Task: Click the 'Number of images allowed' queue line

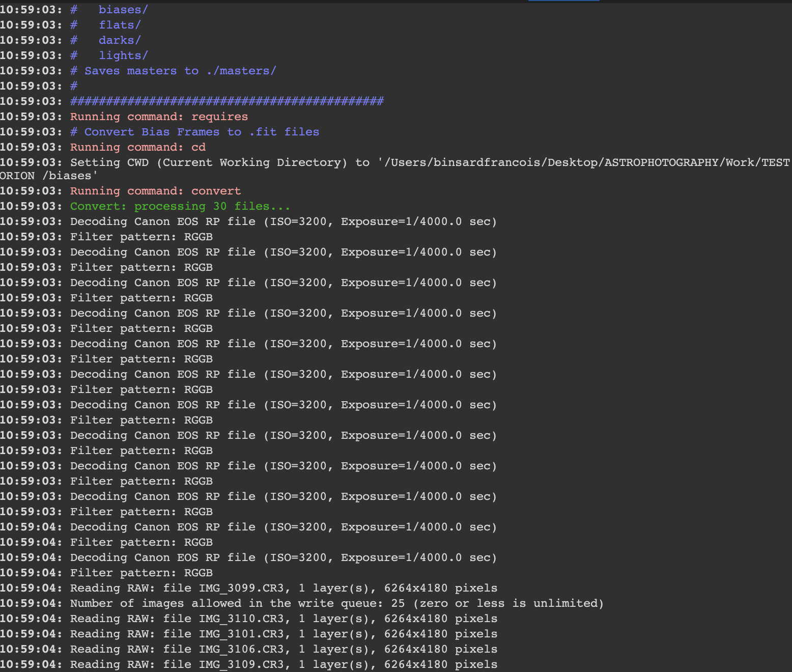Action: (x=336, y=603)
